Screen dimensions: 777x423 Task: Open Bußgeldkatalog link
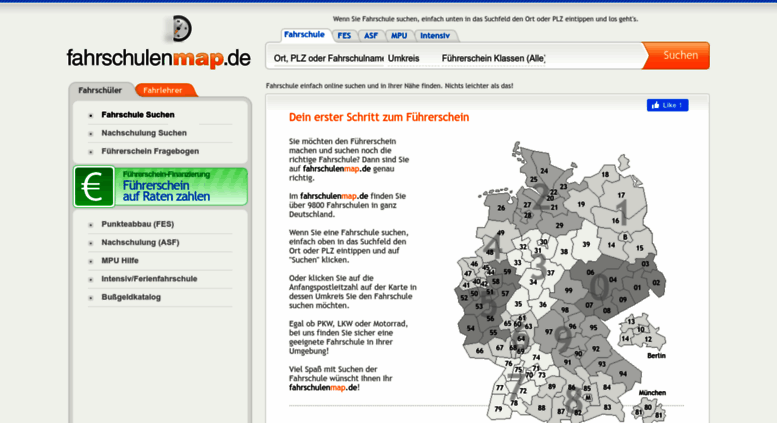pyautogui.click(x=131, y=297)
